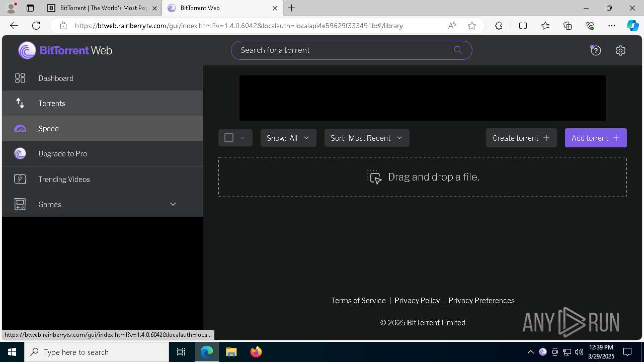Click the Speed gauge icon
This screenshot has width=644, height=362.
(20, 129)
